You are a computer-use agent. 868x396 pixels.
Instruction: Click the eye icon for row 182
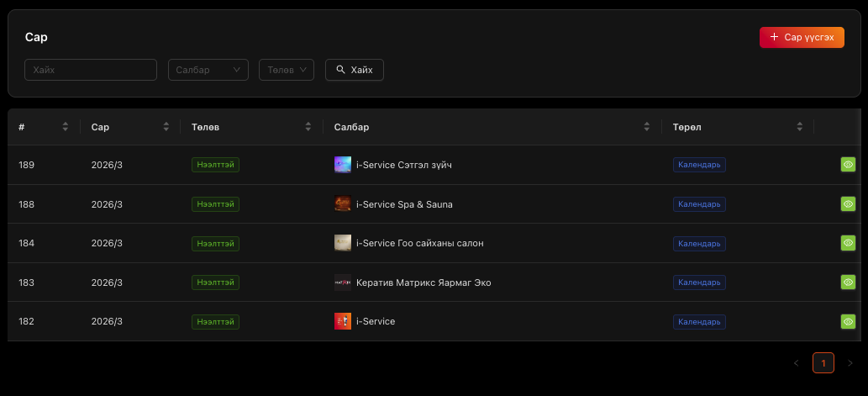point(848,321)
